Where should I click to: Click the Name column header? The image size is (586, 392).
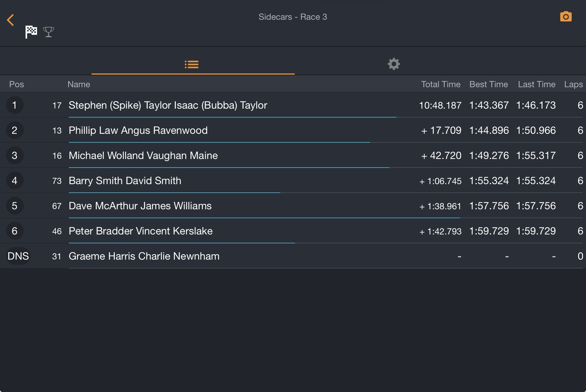tap(79, 84)
